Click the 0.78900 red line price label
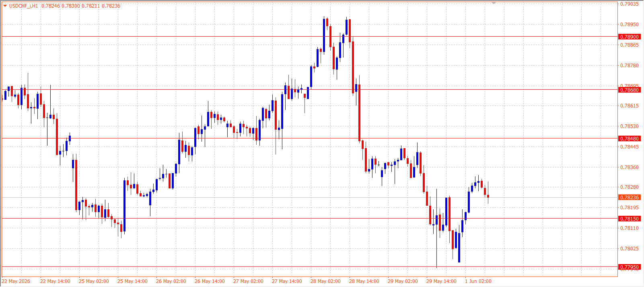The width and height of the screenshot is (644, 287). point(629,37)
